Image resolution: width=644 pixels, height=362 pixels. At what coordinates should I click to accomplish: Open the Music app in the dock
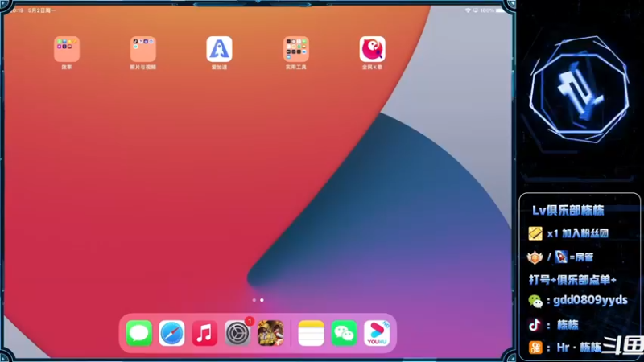click(204, 333)
